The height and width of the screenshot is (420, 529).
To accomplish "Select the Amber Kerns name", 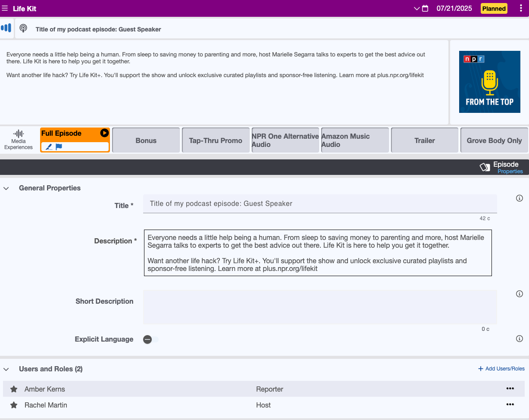I will coord(45,389).
